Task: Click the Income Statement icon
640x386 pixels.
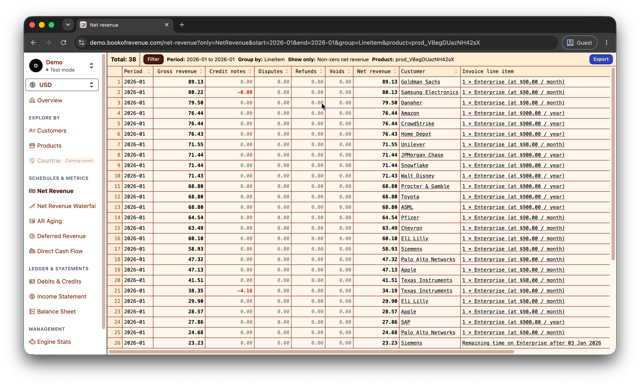Action: coord(32,296)
